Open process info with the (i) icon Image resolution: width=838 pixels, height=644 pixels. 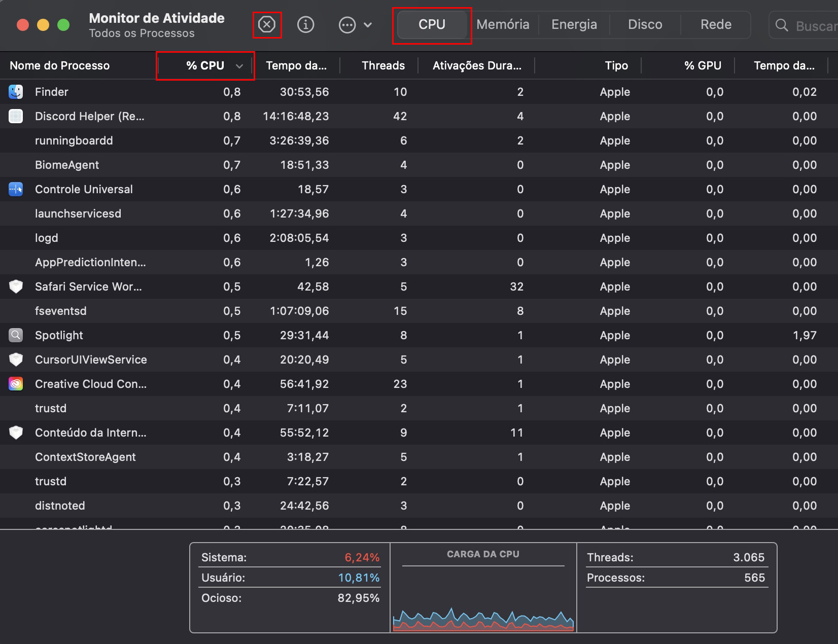305,24
